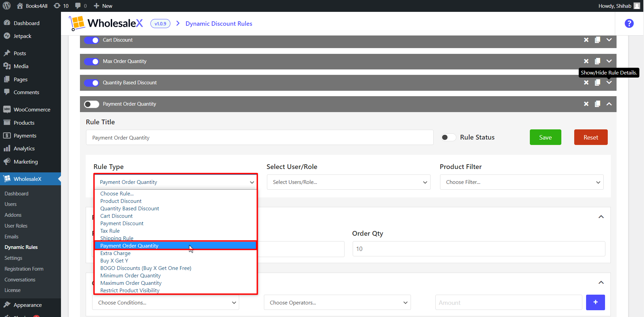Open WholesaleX Settings submenu
644x317 pixels.
point(14,258)
